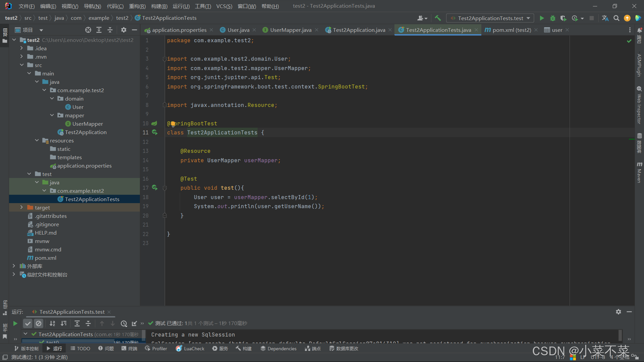Toggle the show passed tests checkmark
Screen dimensions: 644x362
pos(28,323)
